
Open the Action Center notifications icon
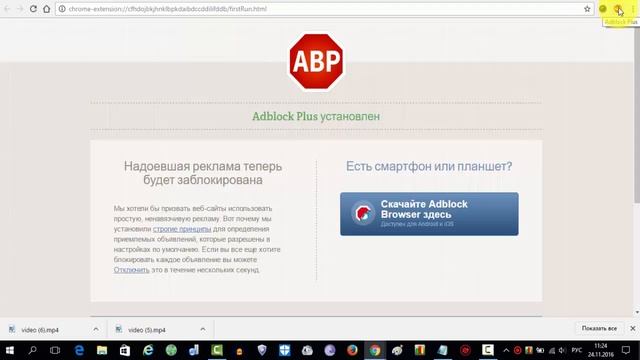point(626,350)
